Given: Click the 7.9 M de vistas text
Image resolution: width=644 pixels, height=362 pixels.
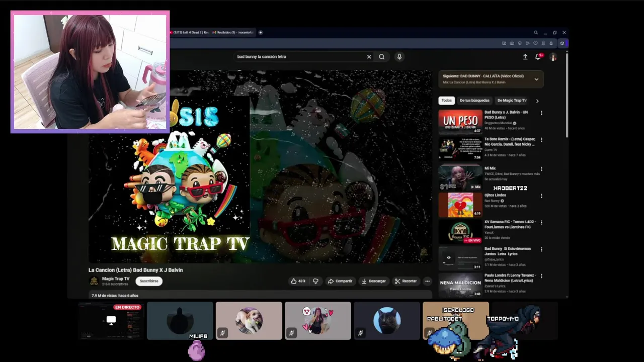Looking at the screenshot, I should coord(104,296).
